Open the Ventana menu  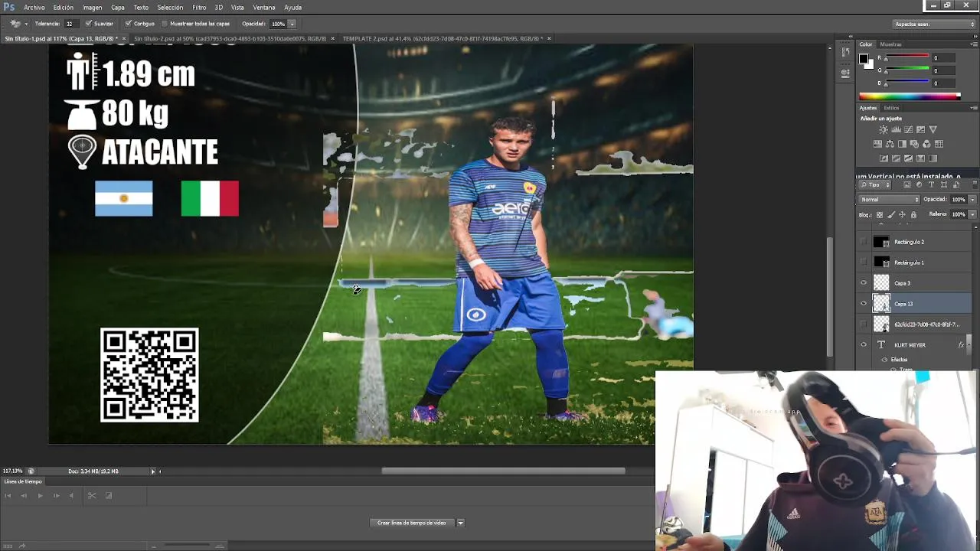[x=264, y=8]
